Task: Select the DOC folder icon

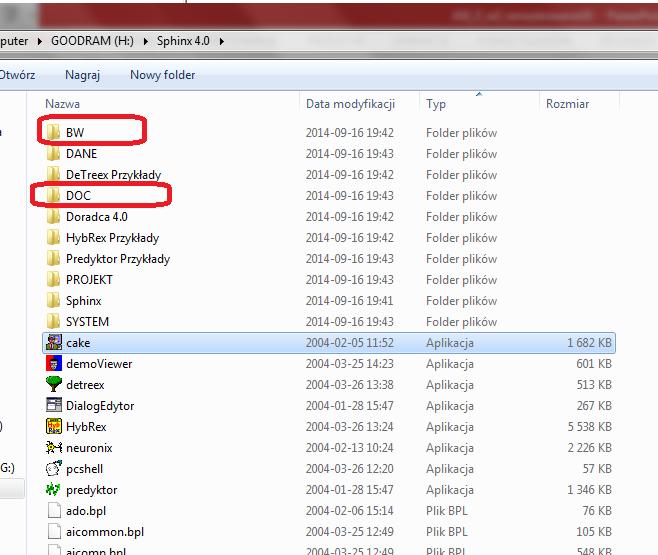Action: pyautogui.click(x=53, y=195)
